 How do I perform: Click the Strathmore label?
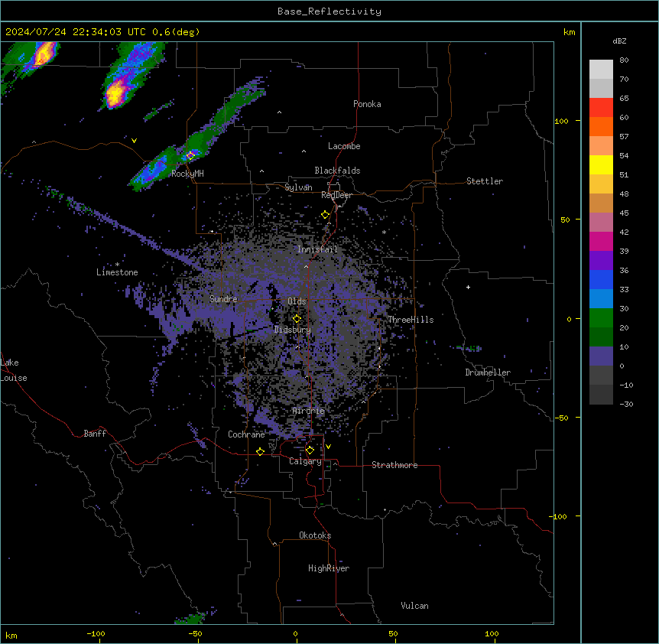pyautogui.click(x=394, y=465)
